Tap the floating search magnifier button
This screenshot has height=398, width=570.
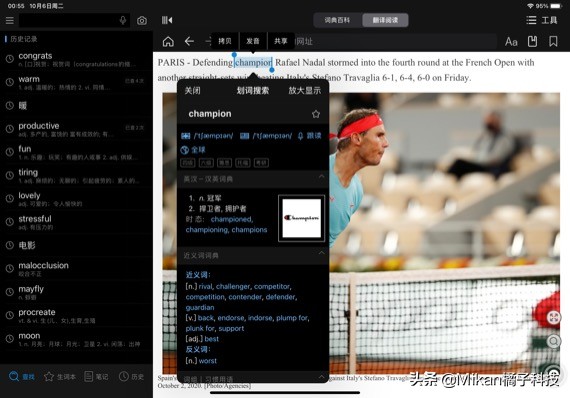click(554, 341)
